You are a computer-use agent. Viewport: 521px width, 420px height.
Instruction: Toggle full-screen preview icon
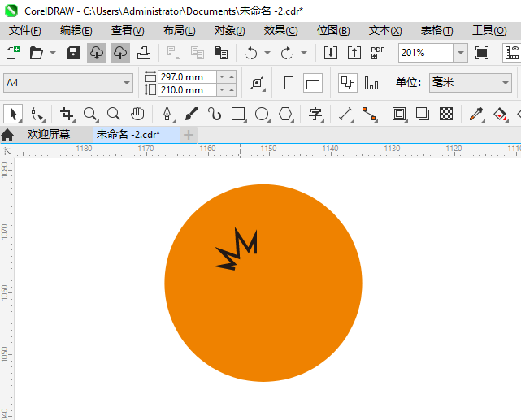[x=482, y=53]
